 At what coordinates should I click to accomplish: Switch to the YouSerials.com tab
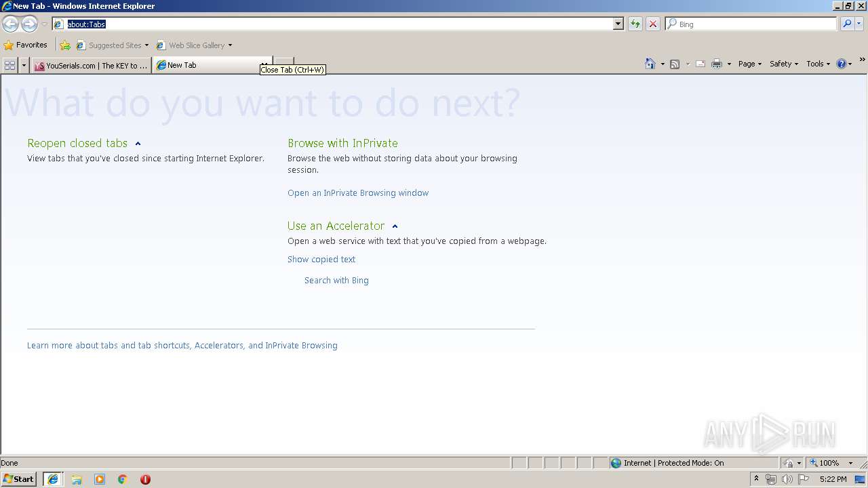pos(91,65)
